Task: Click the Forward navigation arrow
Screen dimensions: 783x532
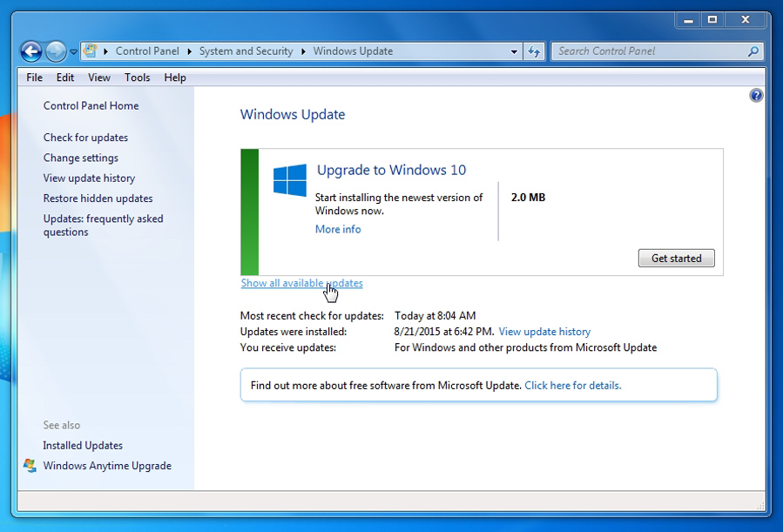Action: point(56,51)
